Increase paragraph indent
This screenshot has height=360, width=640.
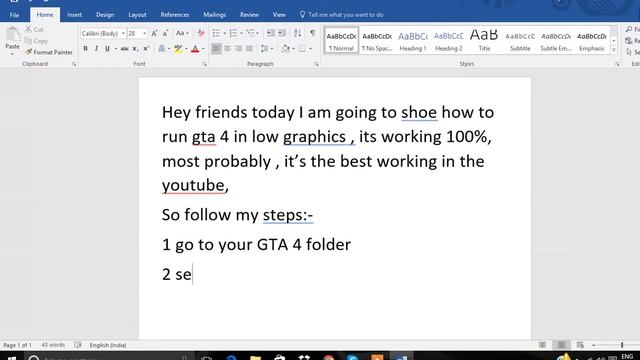coord(282,33)
